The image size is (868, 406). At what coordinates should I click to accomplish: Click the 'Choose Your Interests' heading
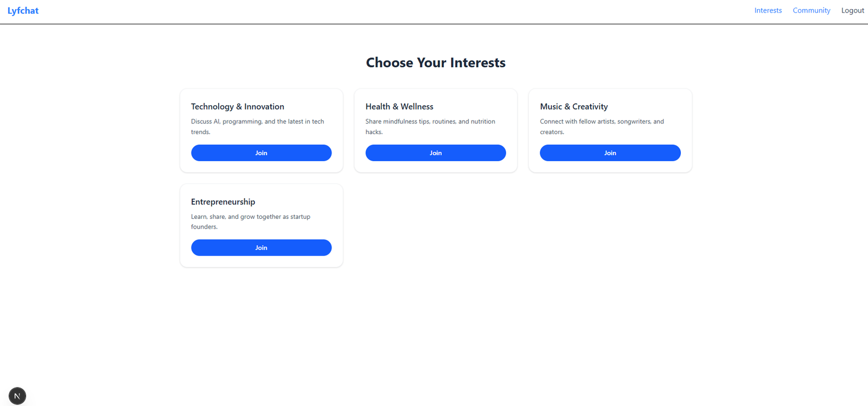click(x=436, y=63)
